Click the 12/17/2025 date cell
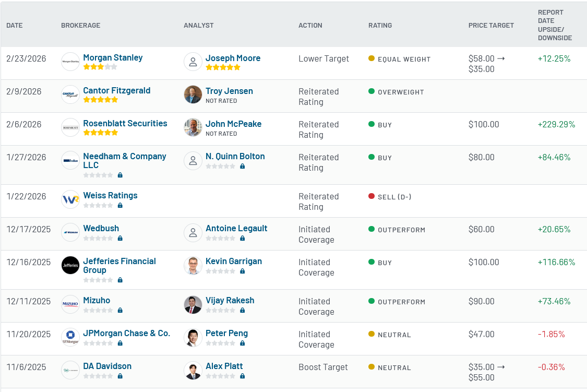The width and height of the screenshot is (587, 392). tap(29, 229)
